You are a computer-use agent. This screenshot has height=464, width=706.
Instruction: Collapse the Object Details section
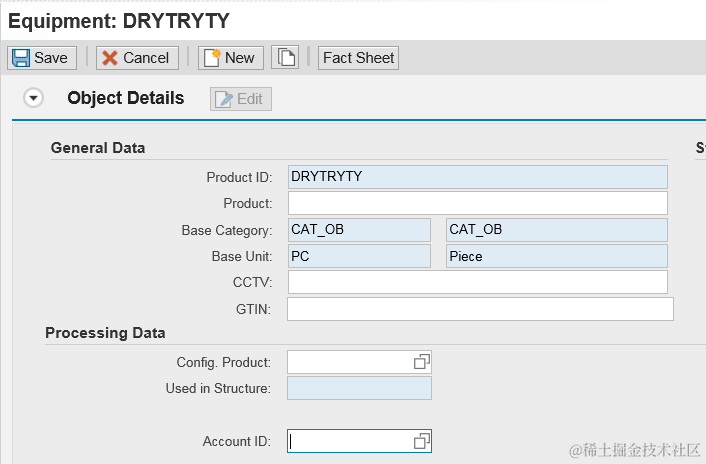pos(34,98)
